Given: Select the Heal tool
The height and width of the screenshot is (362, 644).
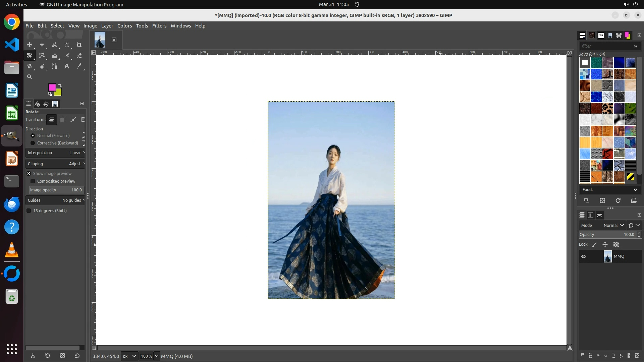Looking at the screenshot, I should point(30,66).
